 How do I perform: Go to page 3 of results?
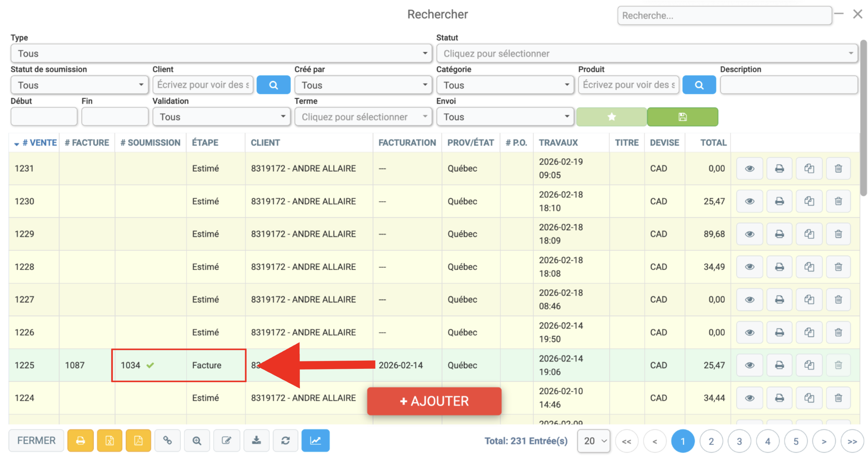[739, 441]
